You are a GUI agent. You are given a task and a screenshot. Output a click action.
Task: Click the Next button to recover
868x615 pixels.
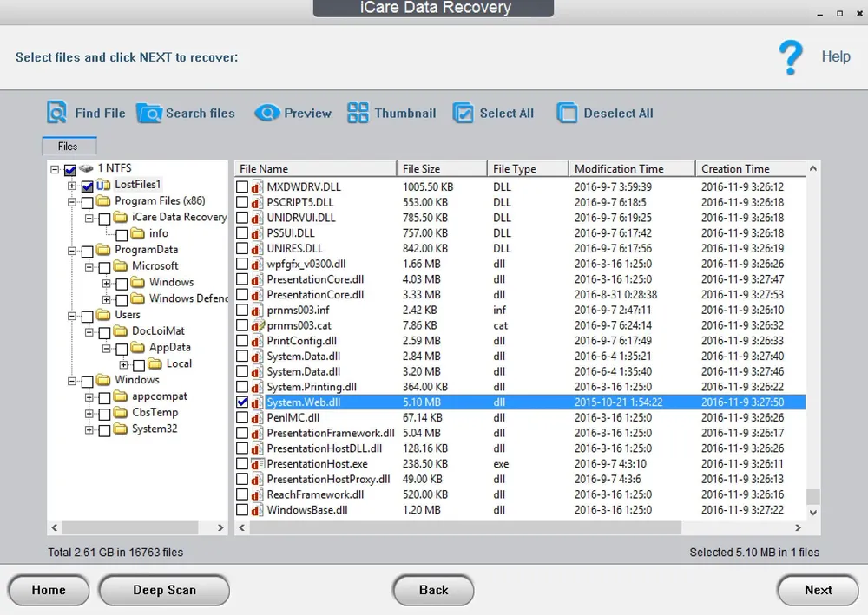tap(817, 590)
